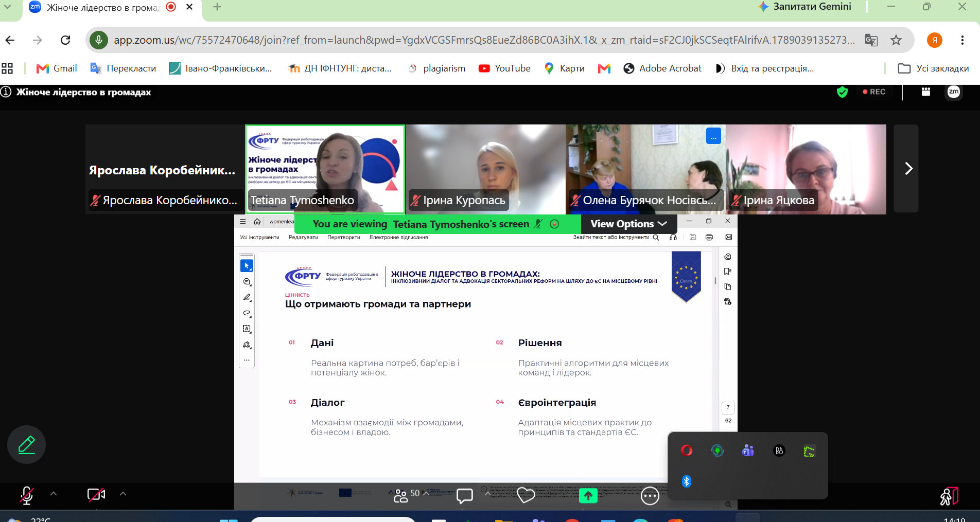Open the Google Translate page icon
Image resolution: width=980 pixels, height=522 pixels.
[871, 40]
